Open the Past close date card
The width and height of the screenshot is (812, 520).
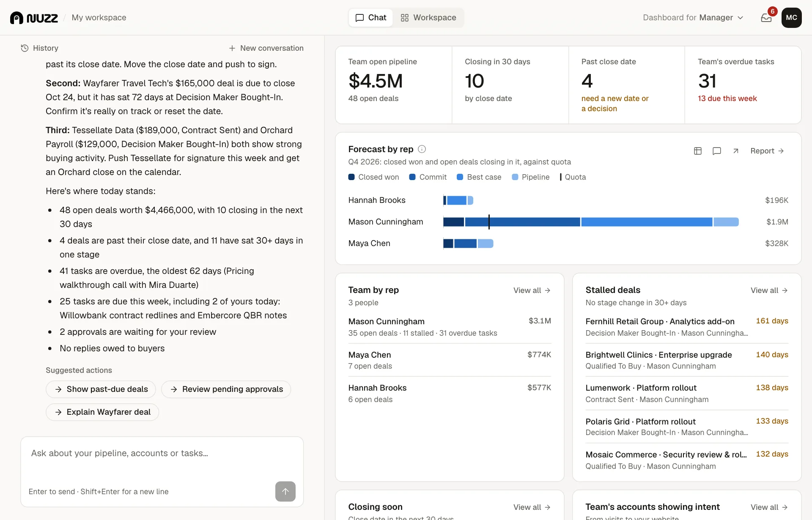point(627,85)
